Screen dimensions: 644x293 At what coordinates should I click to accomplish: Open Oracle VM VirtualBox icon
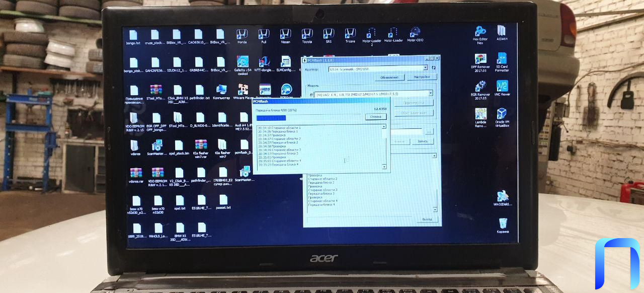pyautogui.click(x=502, y=118)
